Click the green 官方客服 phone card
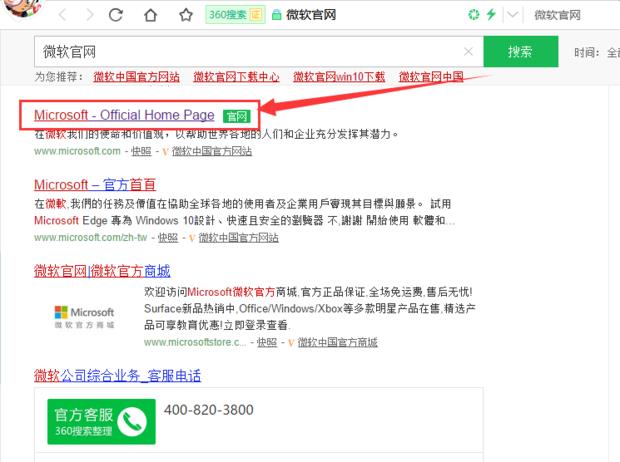Viewport: 620px width, 462px height. click(101, 422)
